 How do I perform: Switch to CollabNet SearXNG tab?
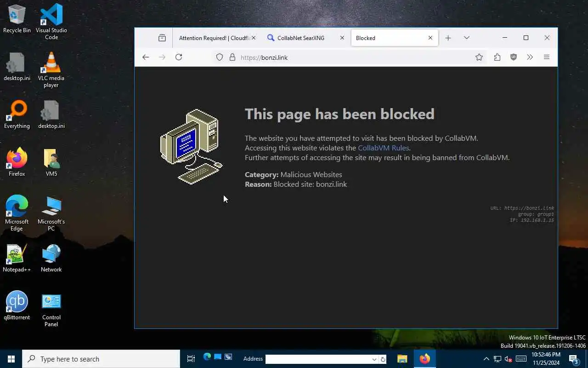coord(301,38)
